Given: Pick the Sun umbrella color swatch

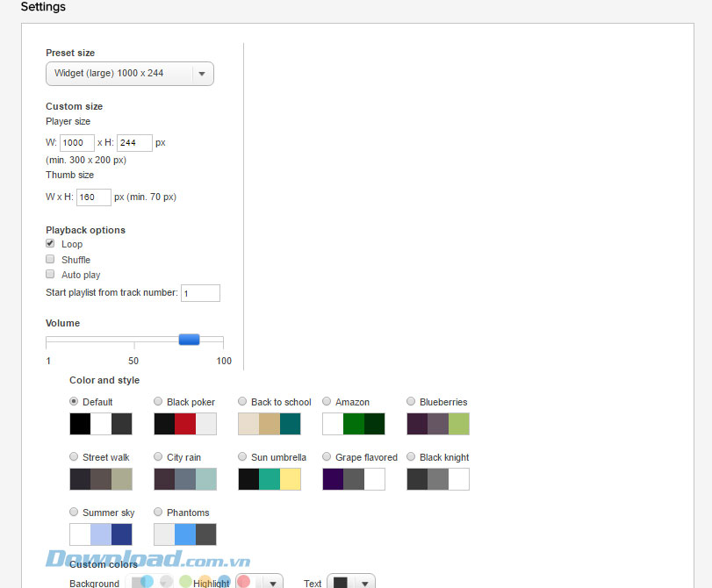Looking at the screenshot, I should click(270, 479).
